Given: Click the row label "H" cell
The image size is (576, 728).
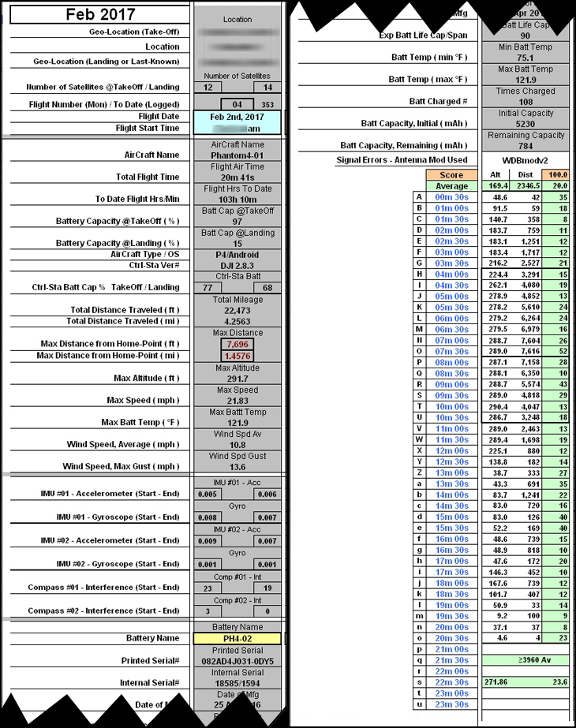Looking at the screenshot, I should 420,274.
